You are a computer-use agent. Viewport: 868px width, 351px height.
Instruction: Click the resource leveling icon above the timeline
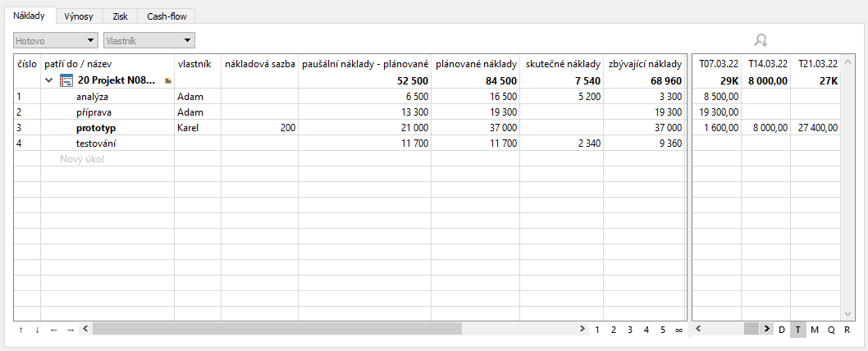[761, 39]
